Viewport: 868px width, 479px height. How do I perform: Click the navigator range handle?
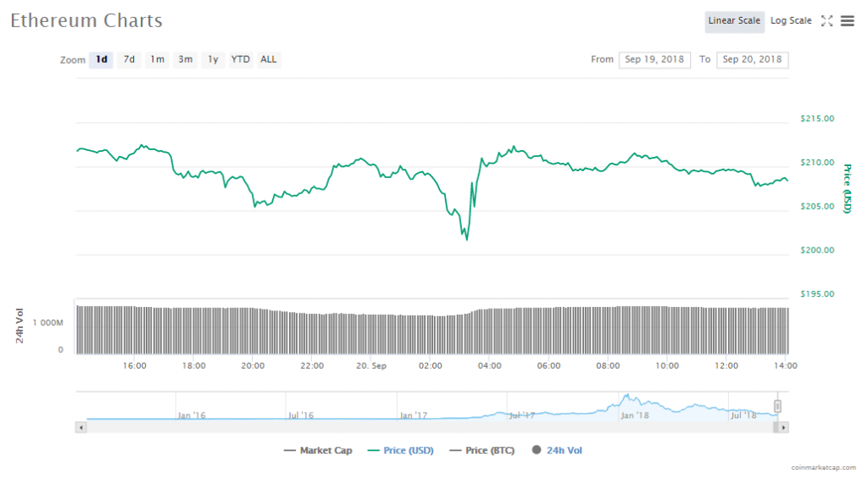click(x=777, y=407)
